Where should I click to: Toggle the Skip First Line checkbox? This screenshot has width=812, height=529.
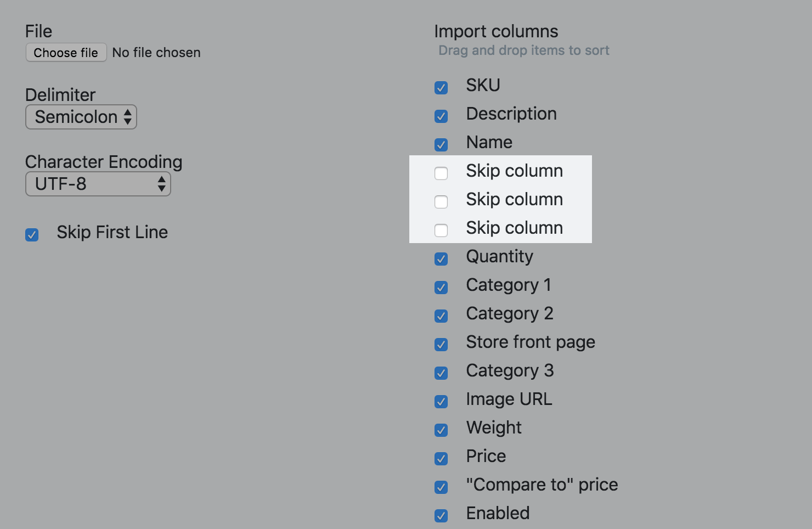32,235
